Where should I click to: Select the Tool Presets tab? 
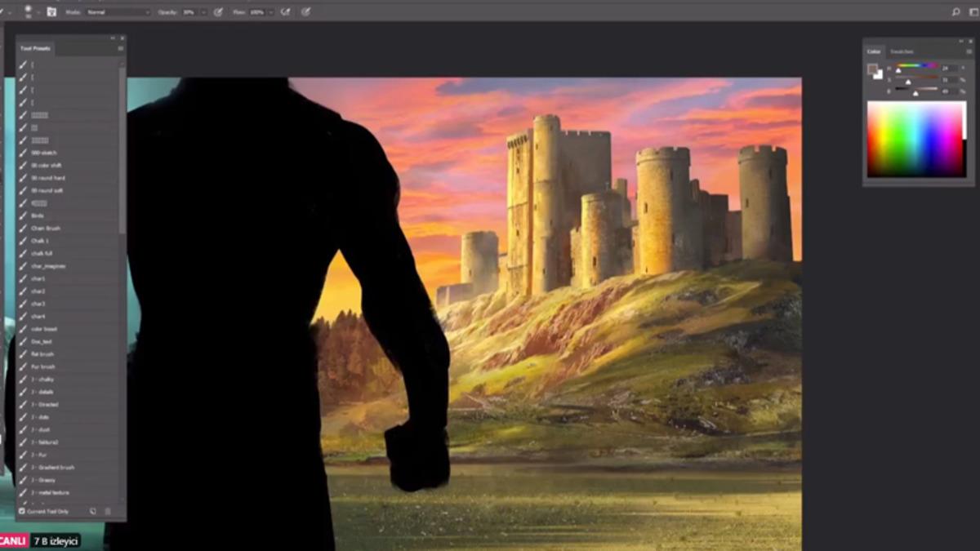tap(35, 49)
